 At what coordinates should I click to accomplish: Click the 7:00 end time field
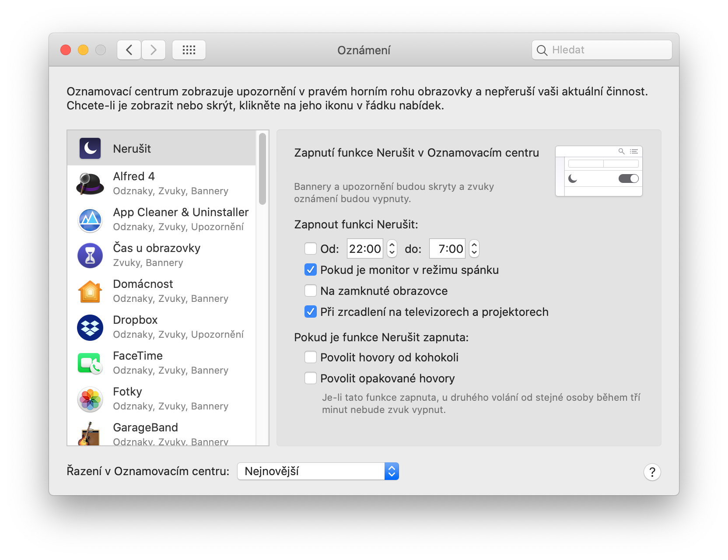pyautogui.click(x=447, y=248)
